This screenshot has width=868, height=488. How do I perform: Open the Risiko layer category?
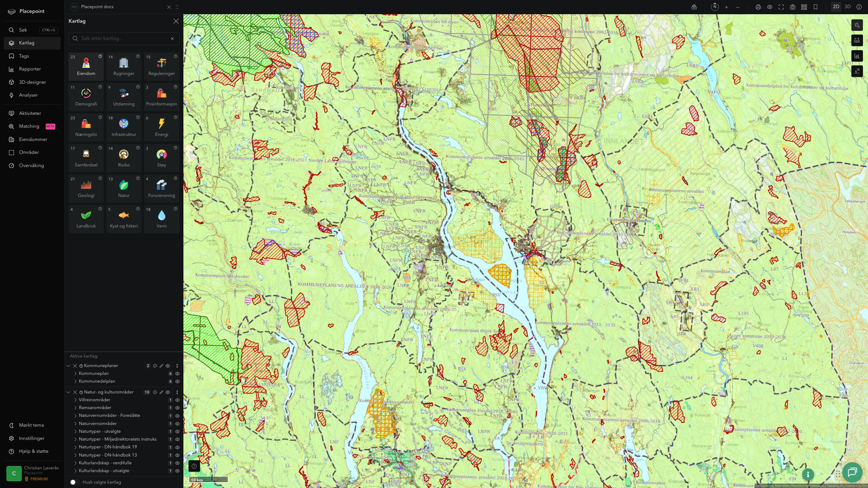click(124, 158)
